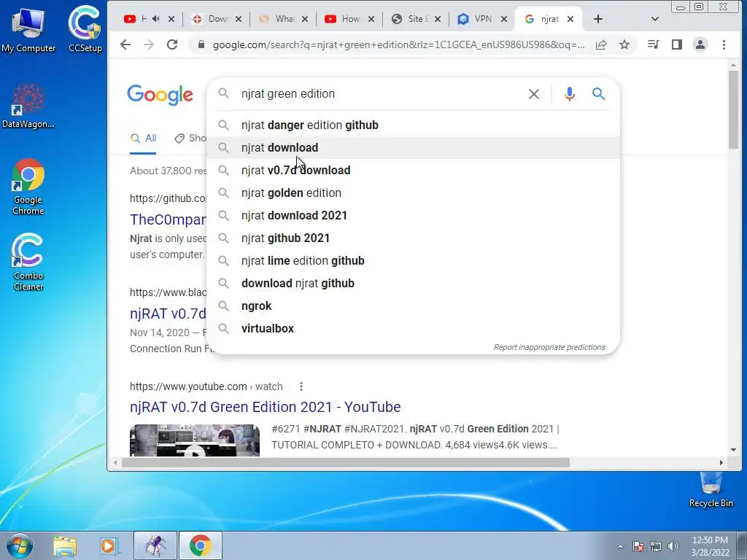
Task: Click the Chrome icon in the taskbar
Action: pos(200,545)
